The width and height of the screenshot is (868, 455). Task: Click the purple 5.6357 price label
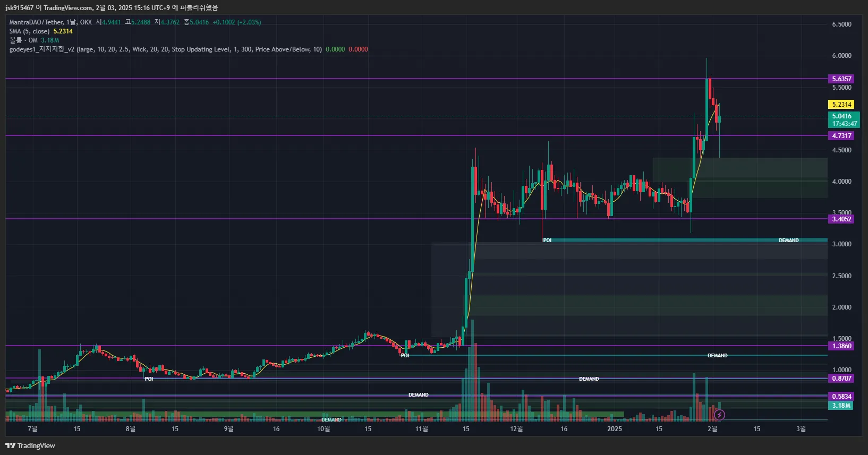pos(841,79)
